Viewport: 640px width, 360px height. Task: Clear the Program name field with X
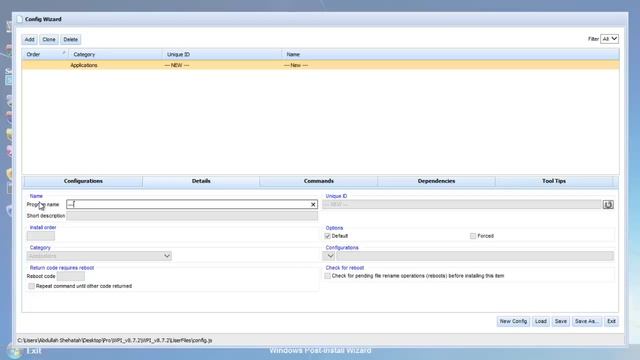[313, 204]
